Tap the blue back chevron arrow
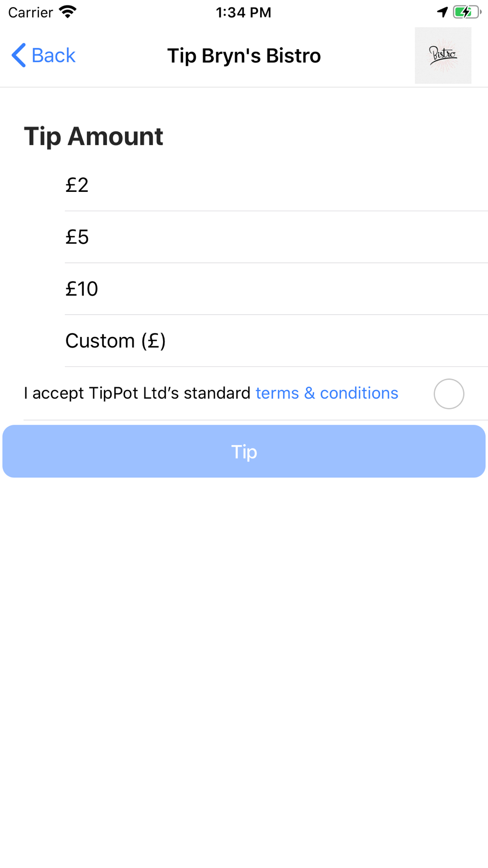 click(x=19, y=55)
